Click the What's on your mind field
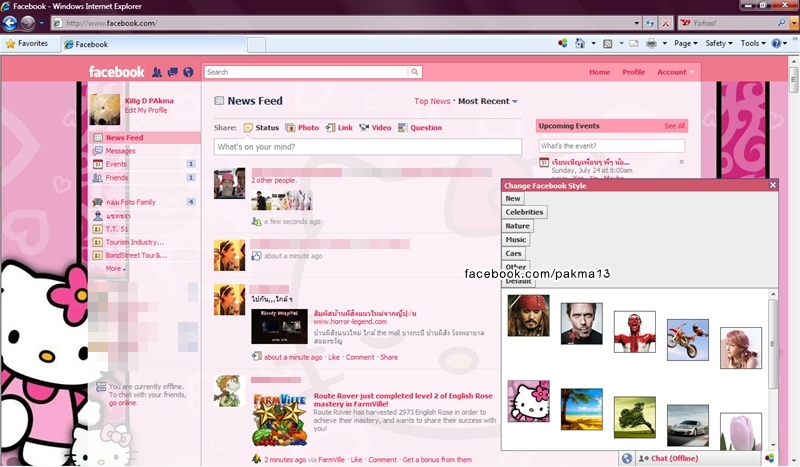800x467 pixels. 367,146
